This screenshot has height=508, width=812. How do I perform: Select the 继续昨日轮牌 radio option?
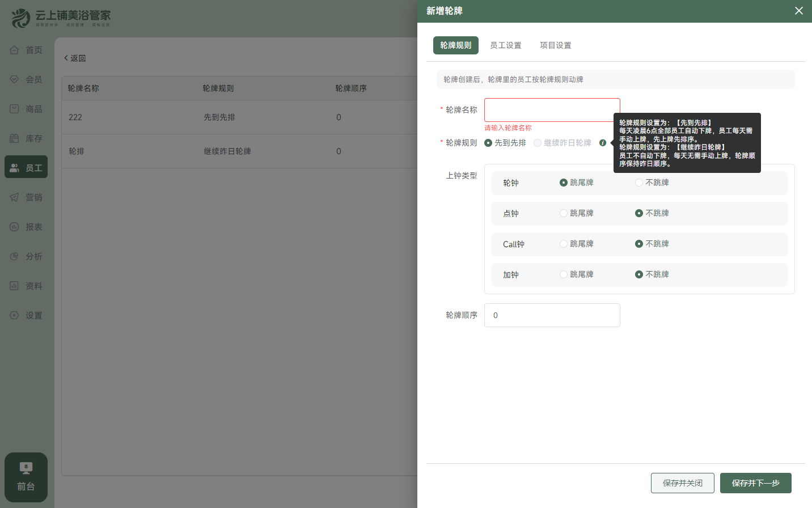(x=537, y=143)
